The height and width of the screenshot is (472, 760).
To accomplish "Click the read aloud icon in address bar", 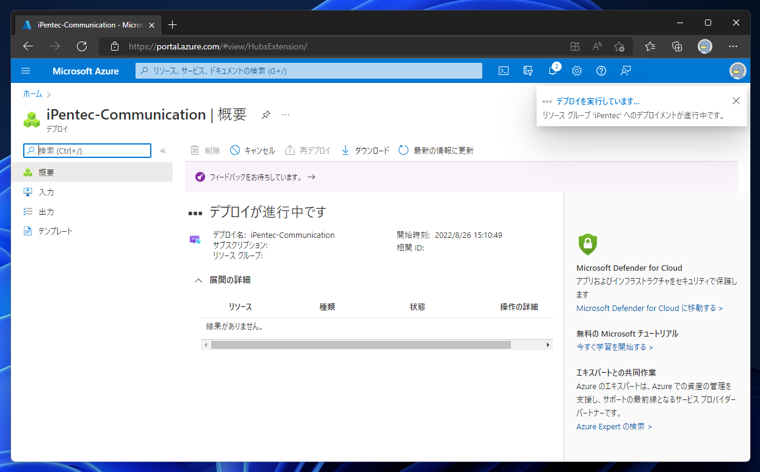I will point(597,47).
